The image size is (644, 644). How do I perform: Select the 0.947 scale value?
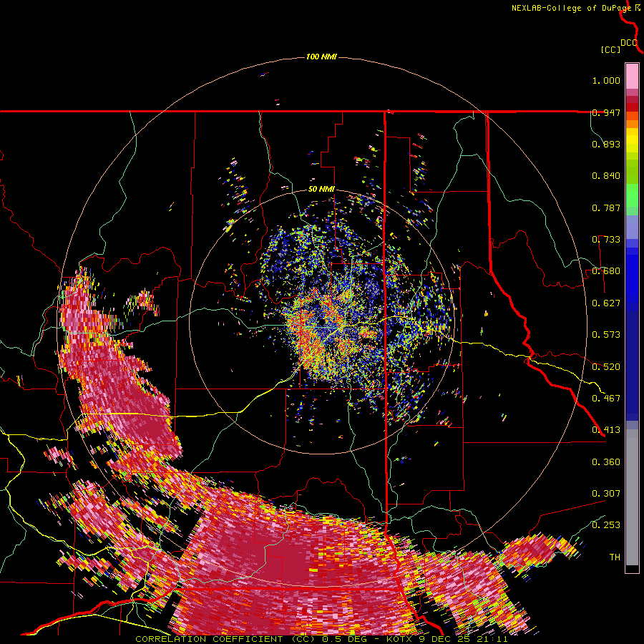point(606,112)
